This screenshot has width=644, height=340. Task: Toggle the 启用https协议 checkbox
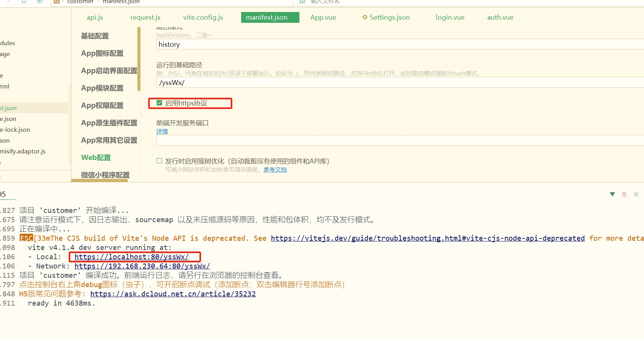[x=159, y=103]
